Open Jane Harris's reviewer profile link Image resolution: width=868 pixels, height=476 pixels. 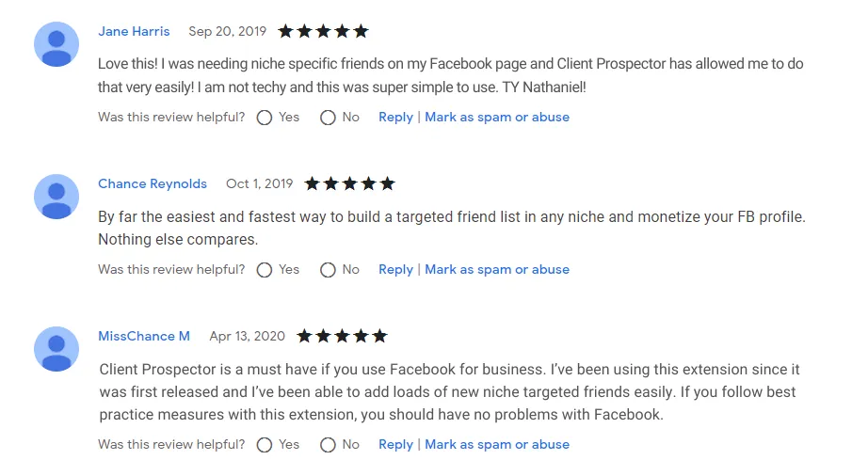tap(134, 31)
